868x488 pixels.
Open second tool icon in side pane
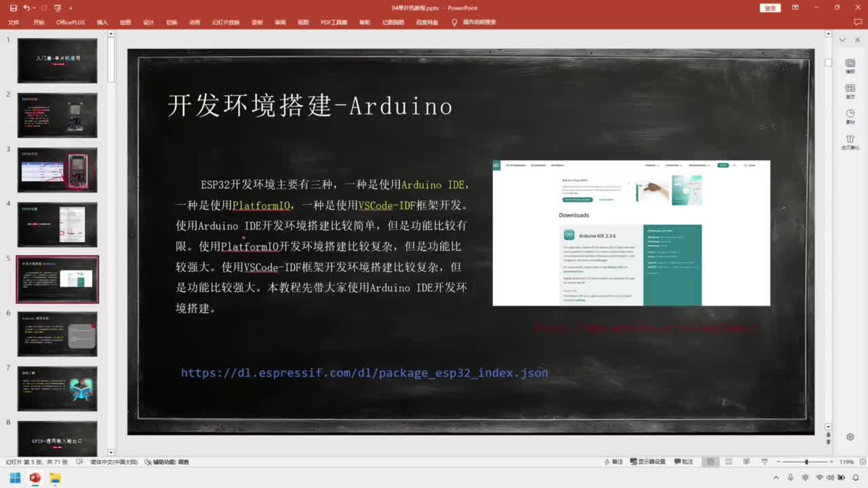coord(850,91)
